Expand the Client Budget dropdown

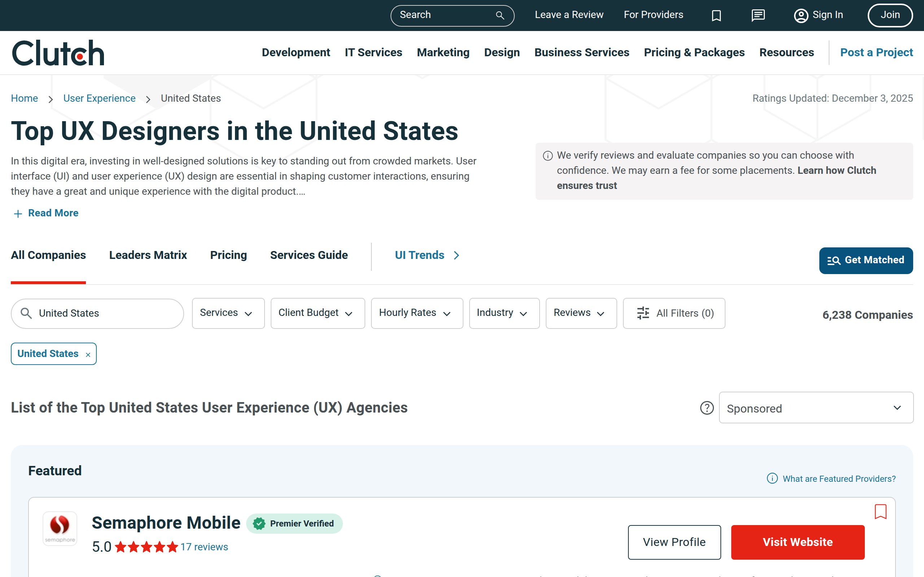click(x=318, y=313)
